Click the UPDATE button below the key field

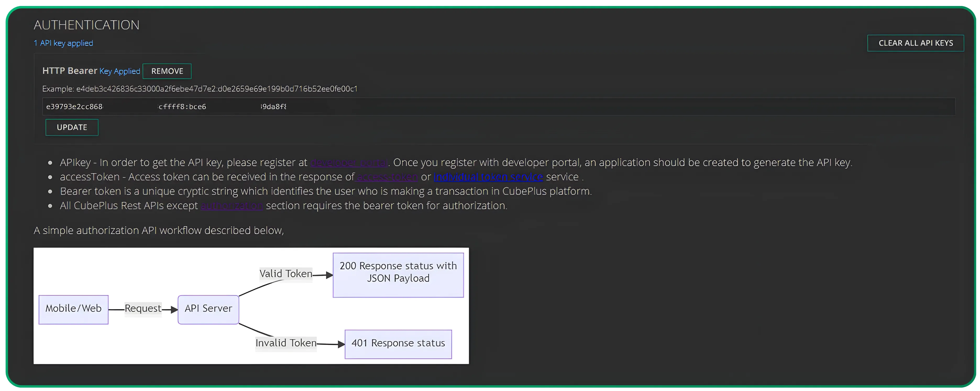pos(72,127)
